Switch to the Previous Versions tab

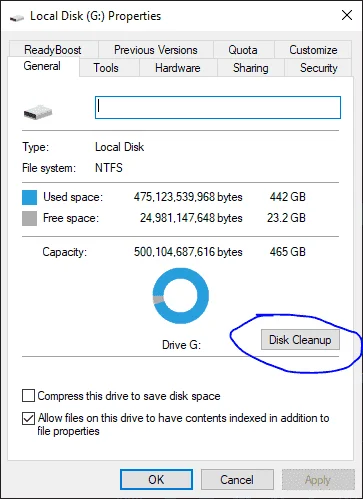point(156,50)
